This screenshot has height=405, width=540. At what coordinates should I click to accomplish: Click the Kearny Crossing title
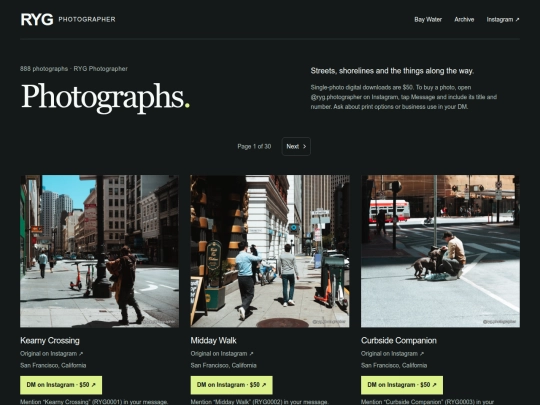pos(50,341)
